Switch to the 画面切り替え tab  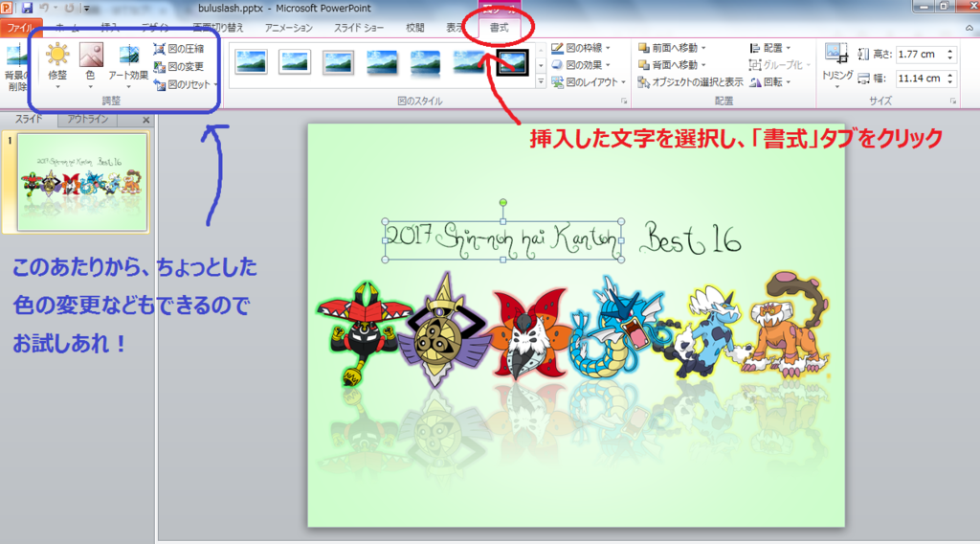coord(217,28)
